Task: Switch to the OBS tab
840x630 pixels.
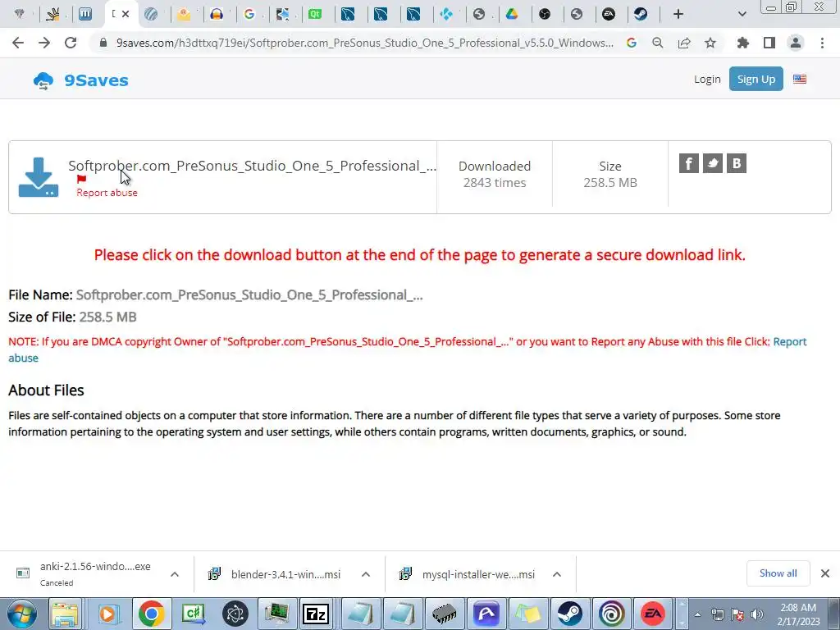Action: point(545,14)
